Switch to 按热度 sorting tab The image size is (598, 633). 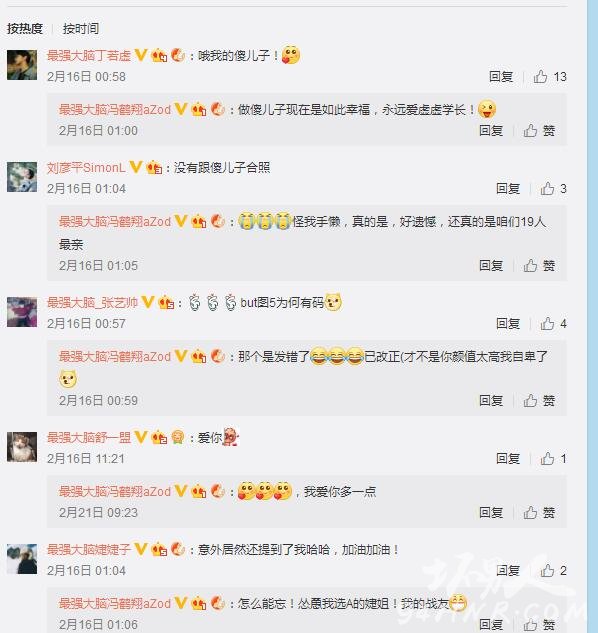point(25,29)
